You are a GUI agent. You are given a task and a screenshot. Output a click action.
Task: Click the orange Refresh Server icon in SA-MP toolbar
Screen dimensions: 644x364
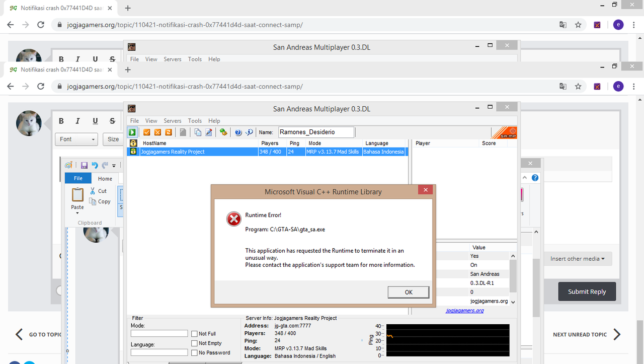click(169, 132)
